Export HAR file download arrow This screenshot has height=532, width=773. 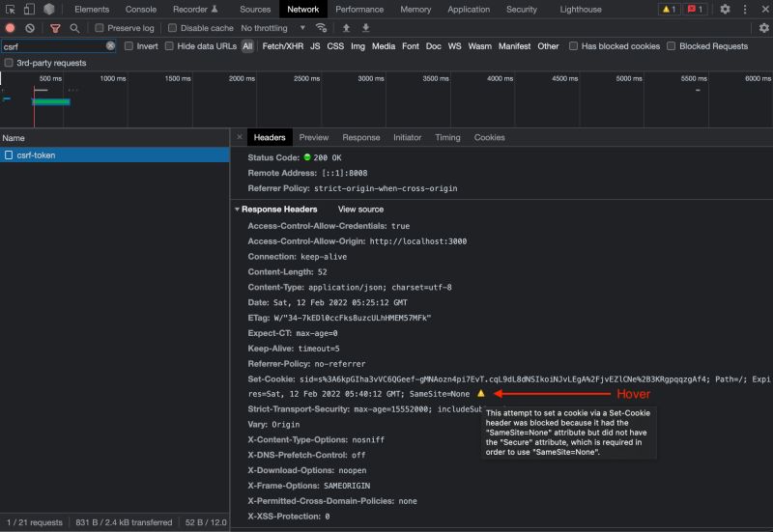[x=365, y=28]
